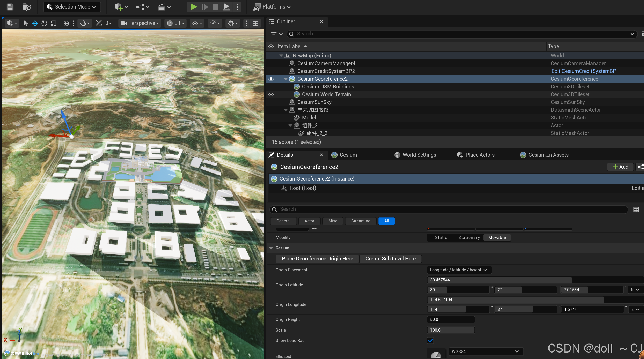Open the Add Content green icon
This screenshot has height=359, width=644.
tap(119, 7)
